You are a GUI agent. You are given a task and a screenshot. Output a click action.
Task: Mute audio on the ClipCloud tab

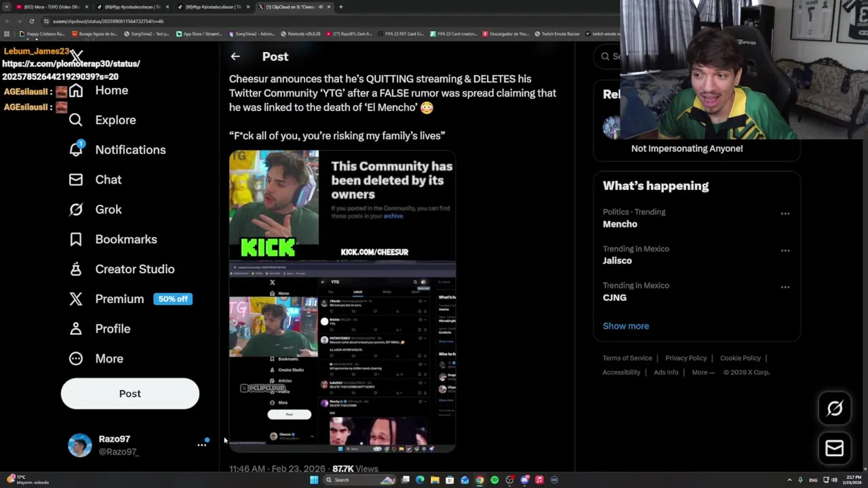click(x=320, y=7)
